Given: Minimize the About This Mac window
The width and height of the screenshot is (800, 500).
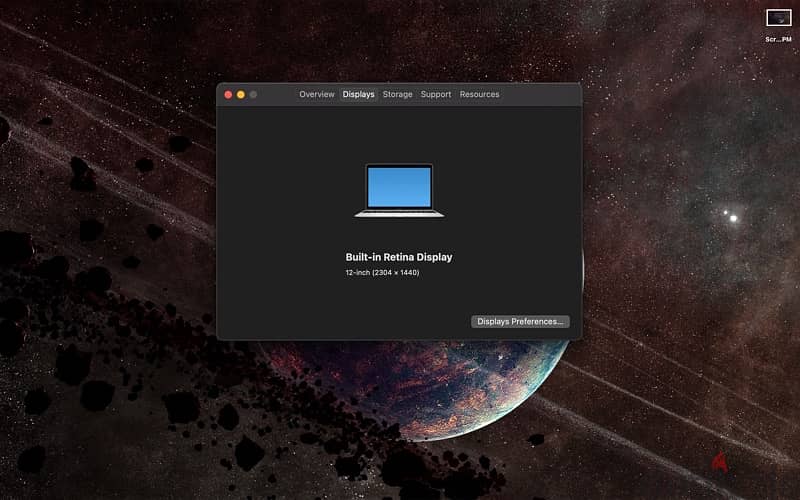Looking at the screenshot, I should (x=241, y=94).
